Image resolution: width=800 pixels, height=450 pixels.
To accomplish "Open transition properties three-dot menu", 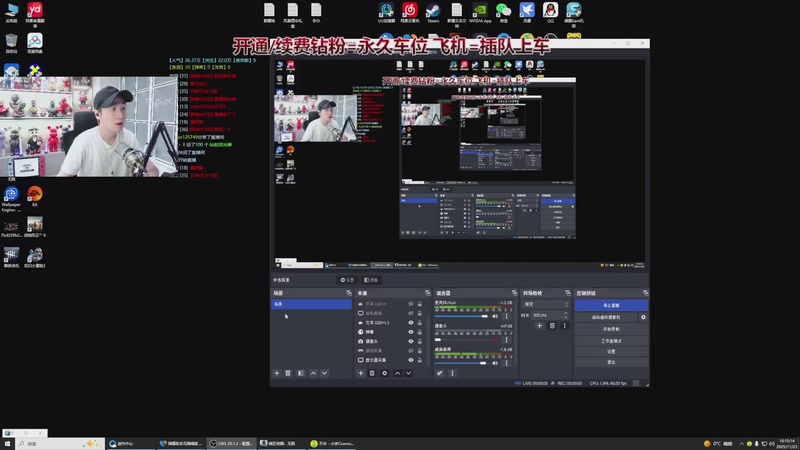I will pyautogui.click(x=564, y=326).
